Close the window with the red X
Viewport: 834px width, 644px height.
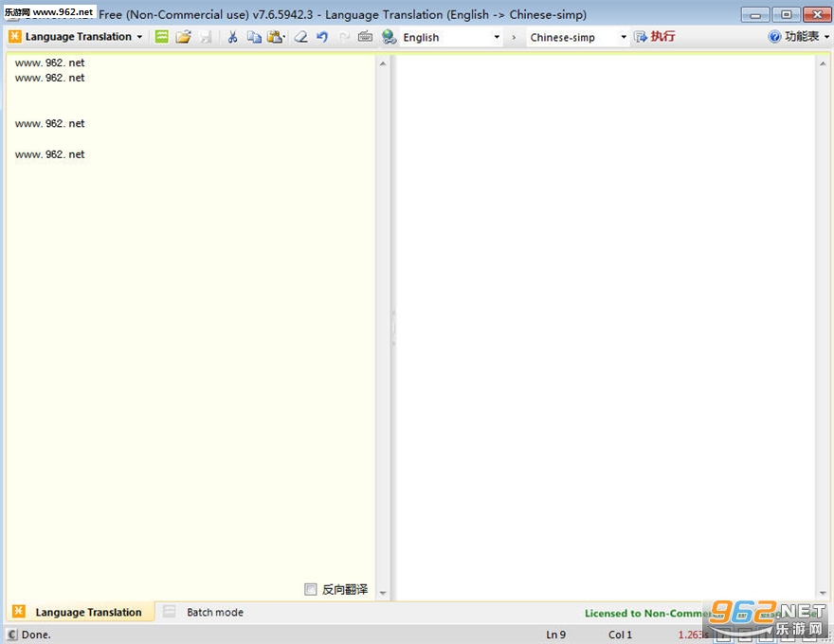817,15
